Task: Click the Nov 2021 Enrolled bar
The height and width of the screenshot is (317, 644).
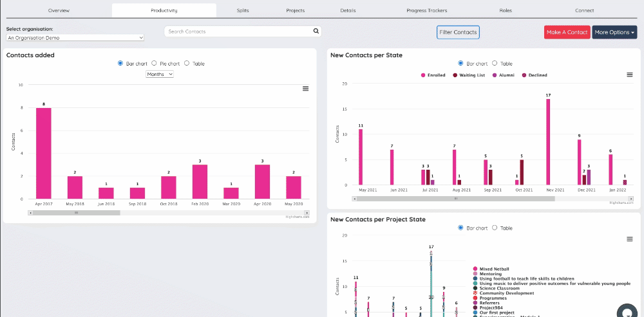Action: point(548,142)
